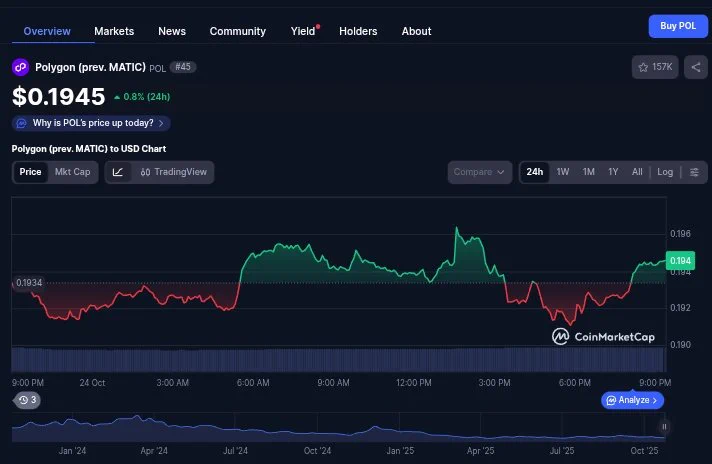
Task: Click the 12:00 PM time axis label
Action: tap(414, 383)
